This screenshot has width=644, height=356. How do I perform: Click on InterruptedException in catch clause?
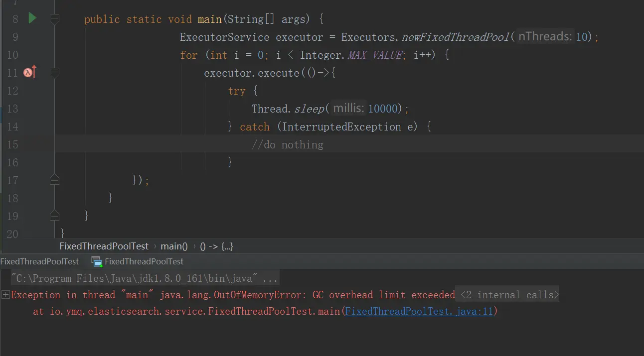coord(341,127)
